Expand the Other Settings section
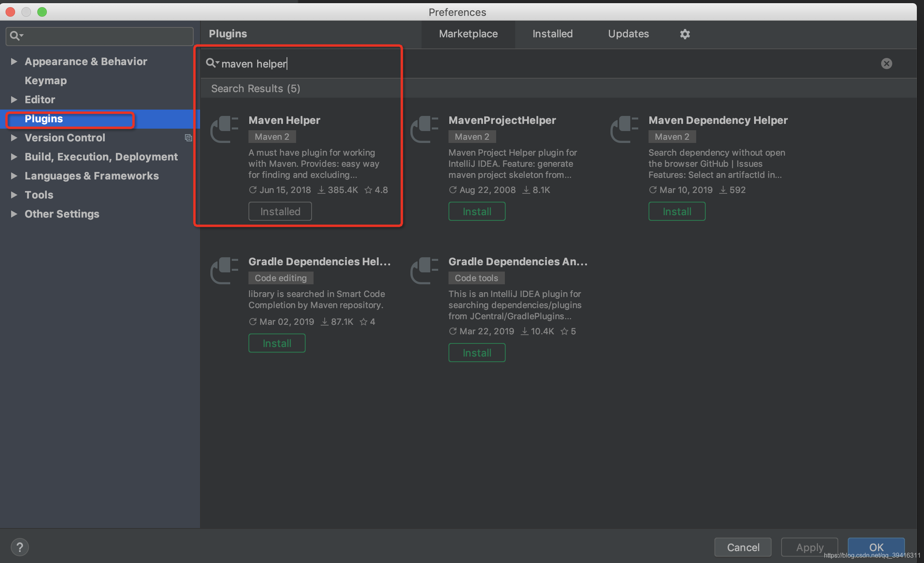924x563 pixels. coord(14,214)
